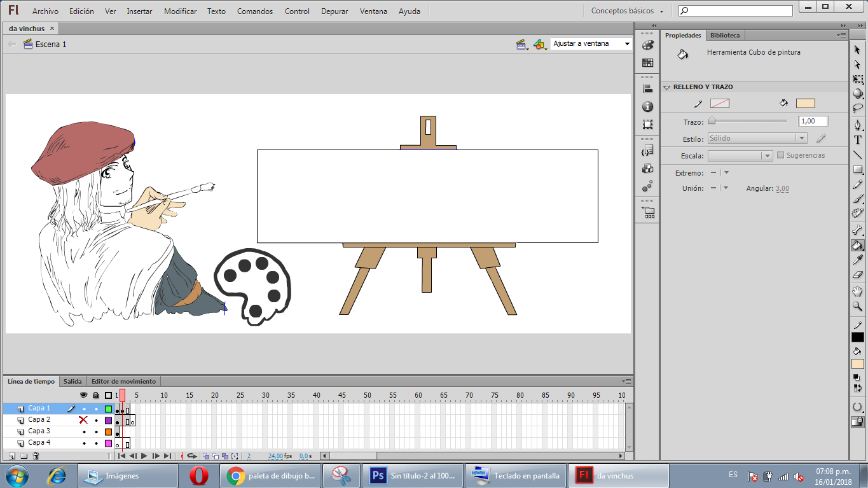The height and width of the screenshot is (488, 868).
Task: Click the New Folder icon in timeline
Action: click(x=24, y=456)
